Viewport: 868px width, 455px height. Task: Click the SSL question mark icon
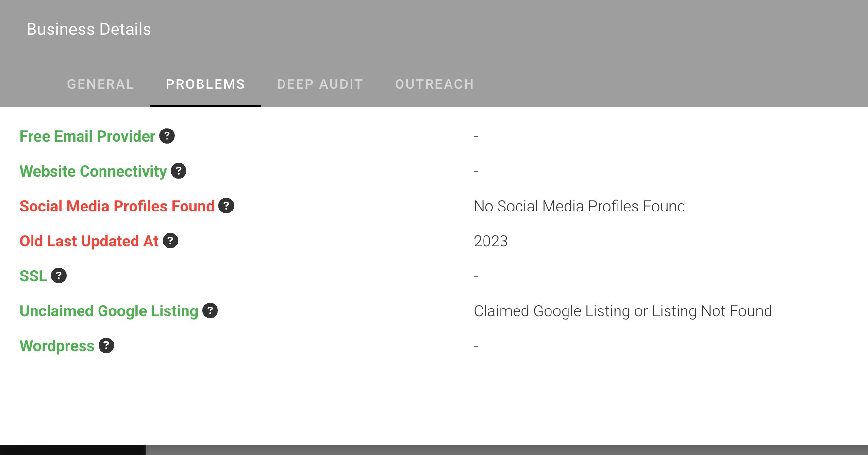[59, 276]
